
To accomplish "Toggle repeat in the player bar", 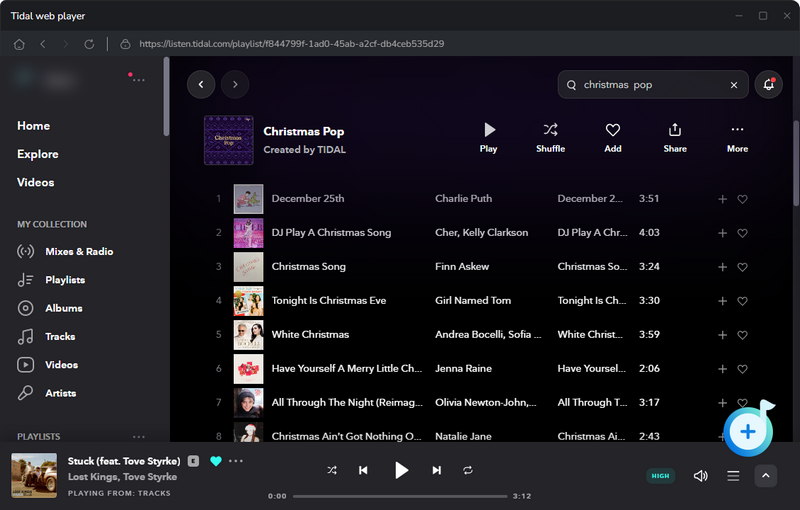I will (468, 470).
